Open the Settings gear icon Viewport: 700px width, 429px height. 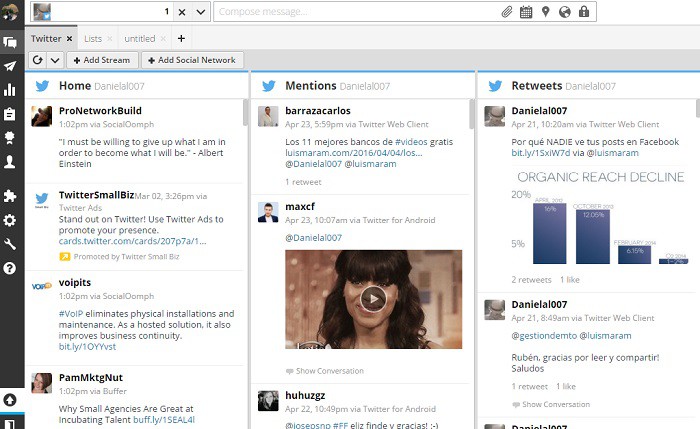coord(10,220)
